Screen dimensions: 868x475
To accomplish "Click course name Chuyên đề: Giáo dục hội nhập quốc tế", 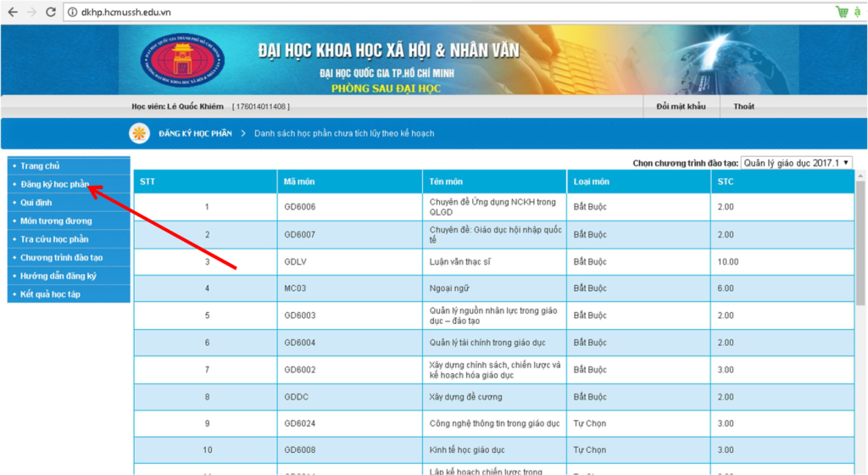I will tap(495, 234).
